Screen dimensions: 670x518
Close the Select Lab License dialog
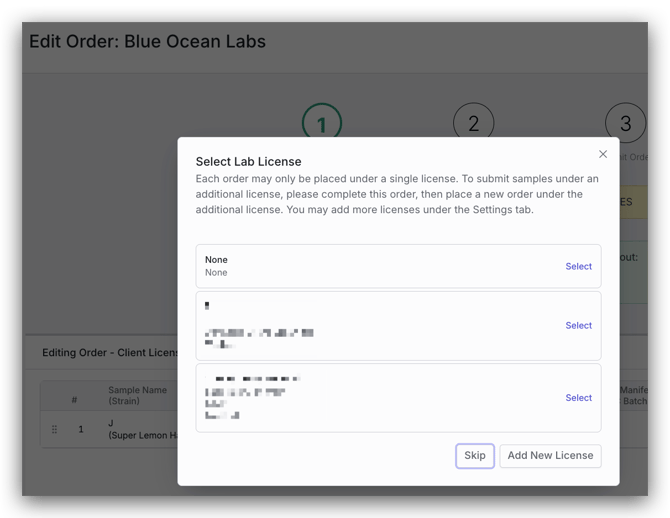(602, 154)
